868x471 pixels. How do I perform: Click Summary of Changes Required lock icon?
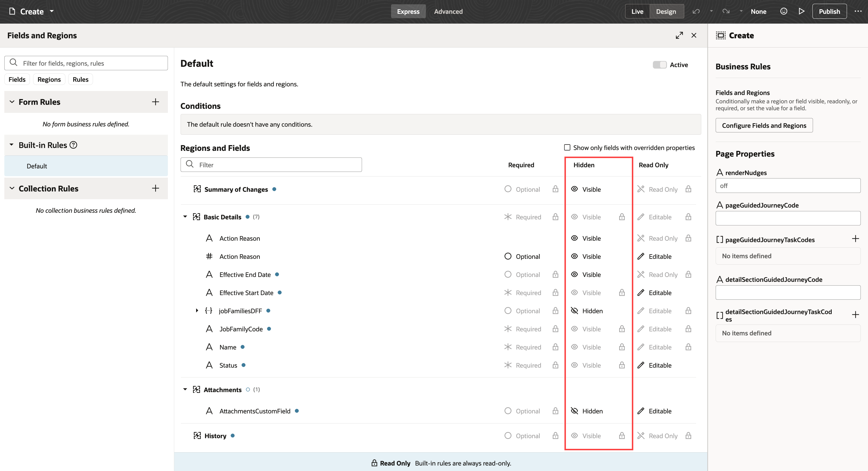point(555,189)
